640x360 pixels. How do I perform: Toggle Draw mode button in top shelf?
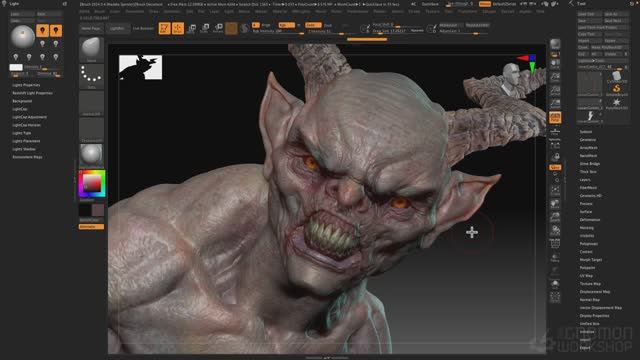pos(178,28)
